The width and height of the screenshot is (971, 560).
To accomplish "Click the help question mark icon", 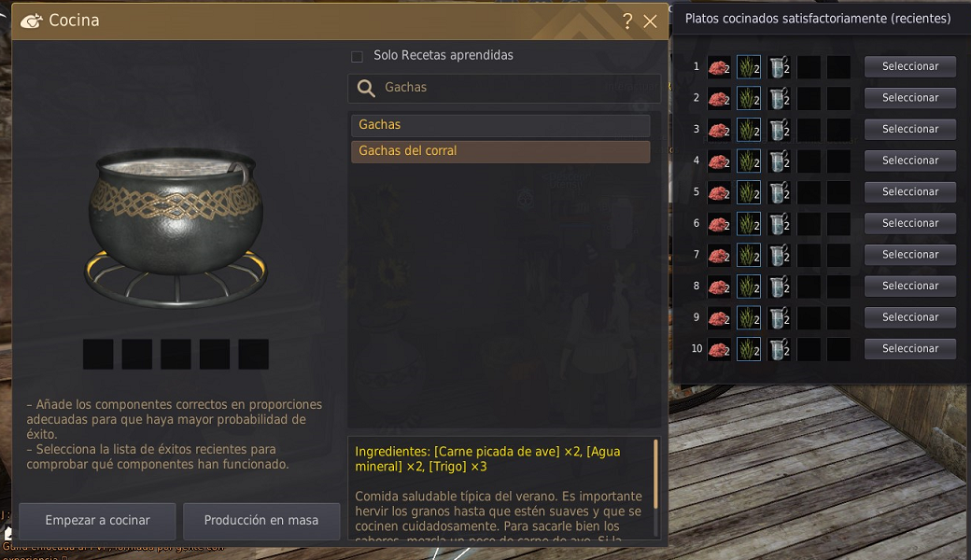I will click(x=627, y=21).
